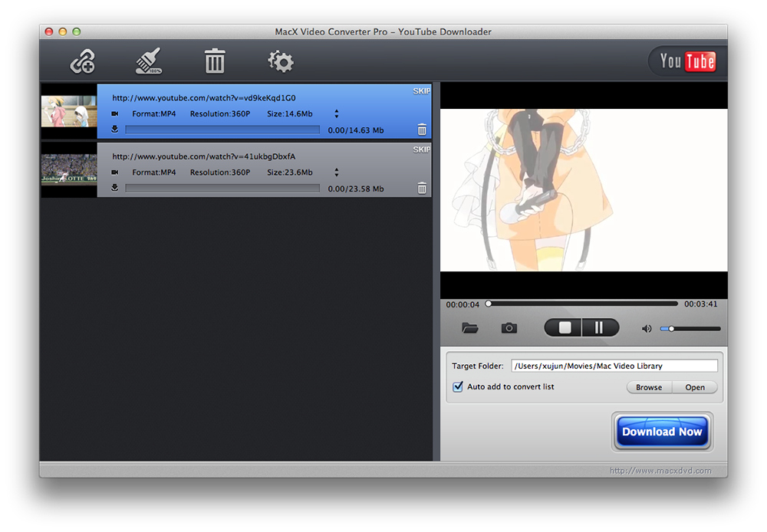This screenshot has height=532, width=767.
Task: Open settings with the gear icon
Action: pos(281,61)
